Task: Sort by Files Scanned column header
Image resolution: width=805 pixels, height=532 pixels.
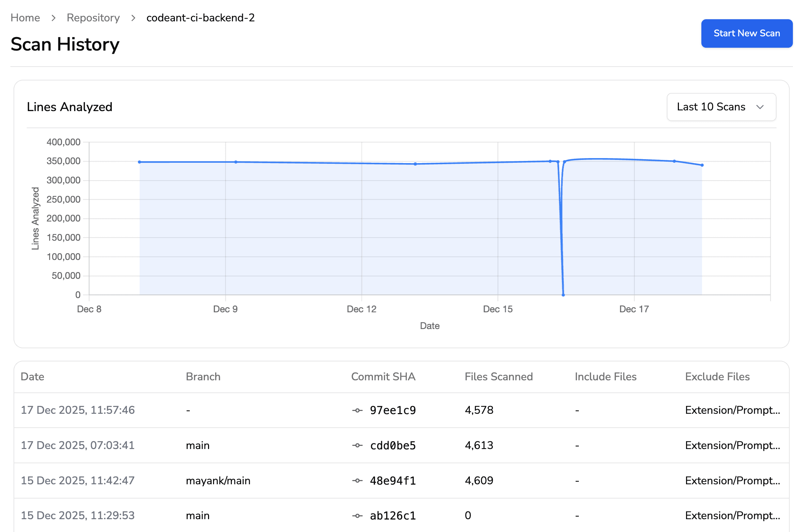Action: point(498,377)
